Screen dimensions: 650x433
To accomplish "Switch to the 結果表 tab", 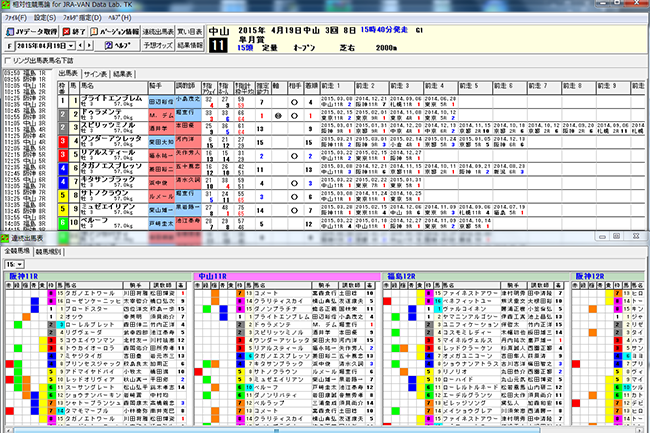I will pyautogui.click(x=123, y=74).
